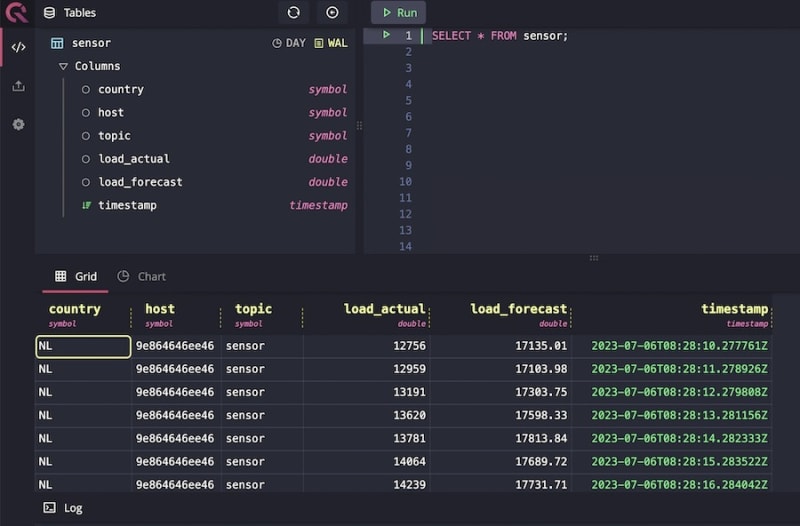
Task: Click the cell with value 17731.71
Action: pyautogui.click(x=501, y=484)
